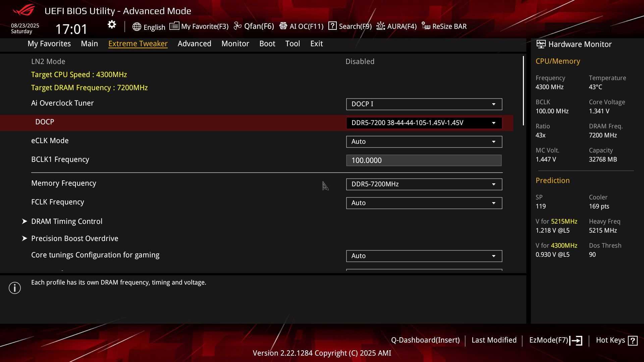Open Qfan(F6) control
The image size is (644, 362).
pyautogui.click(x=254, y=26)
